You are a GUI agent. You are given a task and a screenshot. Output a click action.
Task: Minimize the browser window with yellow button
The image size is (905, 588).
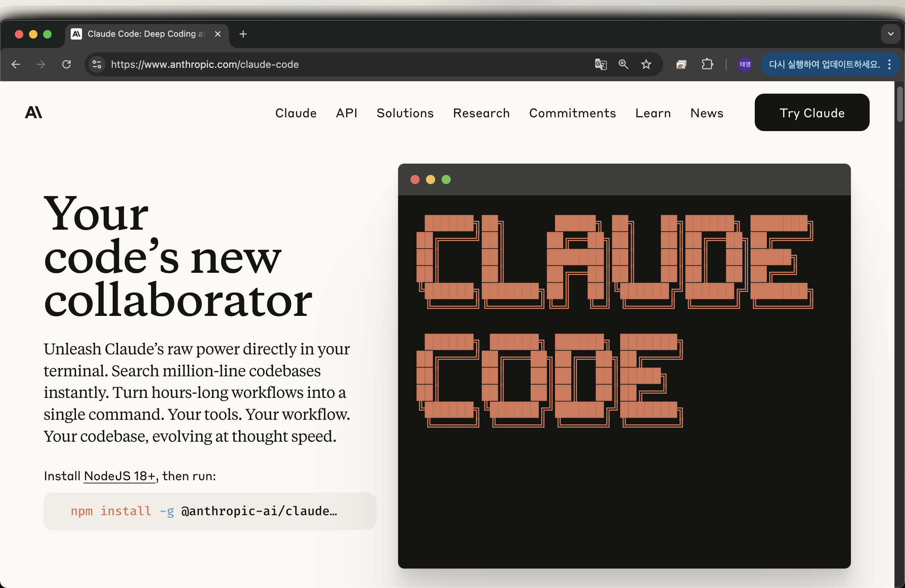point(33,34)
